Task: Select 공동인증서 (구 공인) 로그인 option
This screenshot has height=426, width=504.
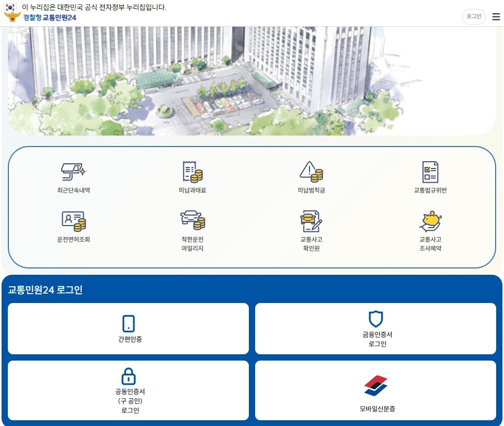Action: coord(129,390)
